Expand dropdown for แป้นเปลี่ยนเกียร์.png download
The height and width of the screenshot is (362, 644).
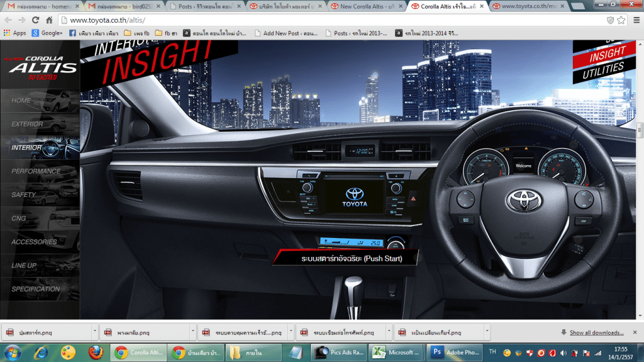[x=487, y=332]
